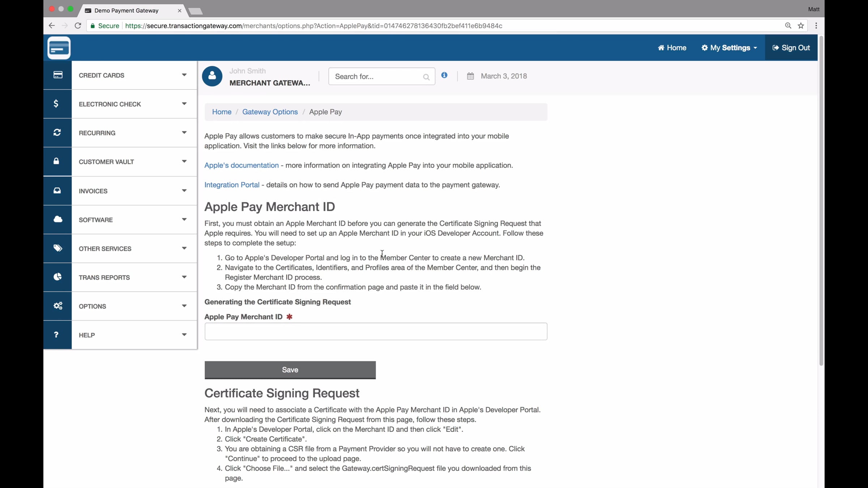Image resolution: width=868 pixels, height=488 pixels.
Task: Open the new tab button in Chrome
Action: (x=196, y=11)
